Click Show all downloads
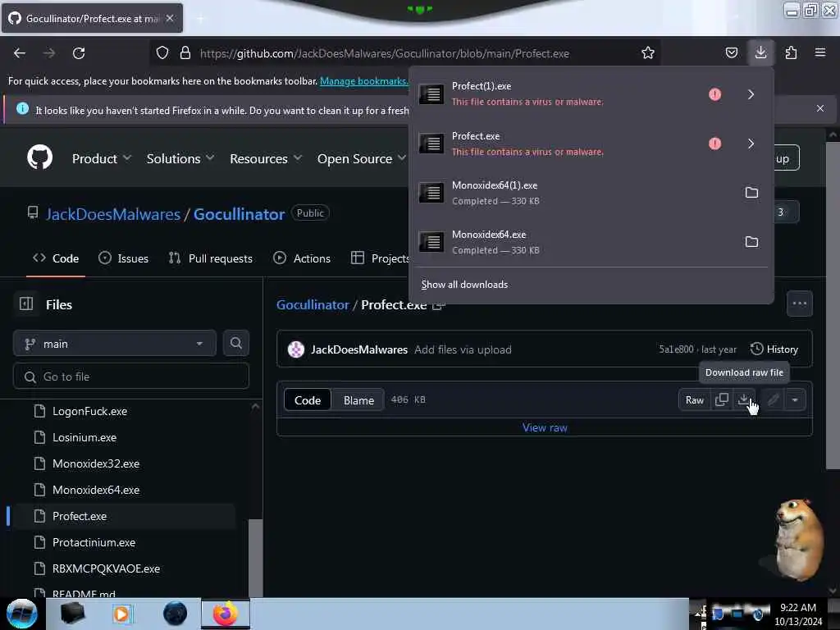Viewport: 840px width, 630px height. coord(464,285)
